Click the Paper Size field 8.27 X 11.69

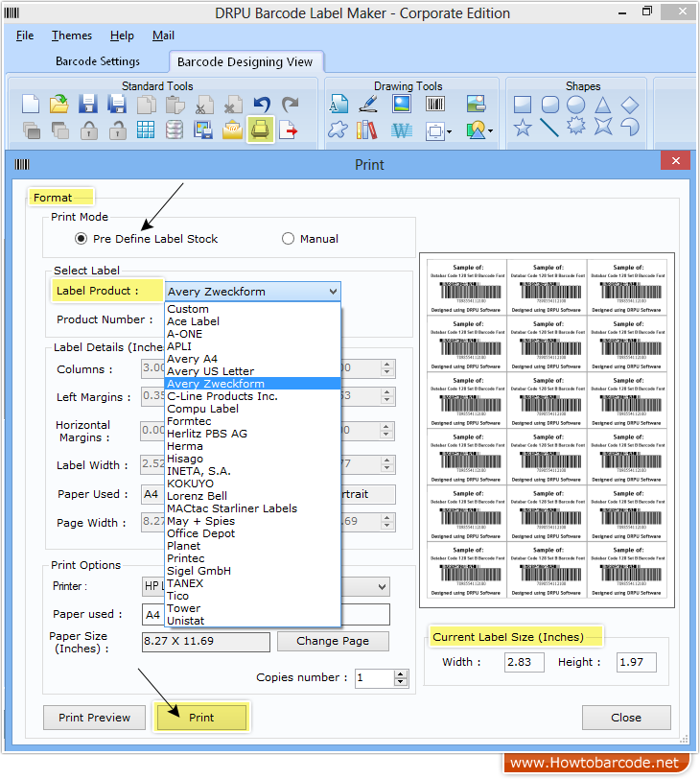(205, 642)
